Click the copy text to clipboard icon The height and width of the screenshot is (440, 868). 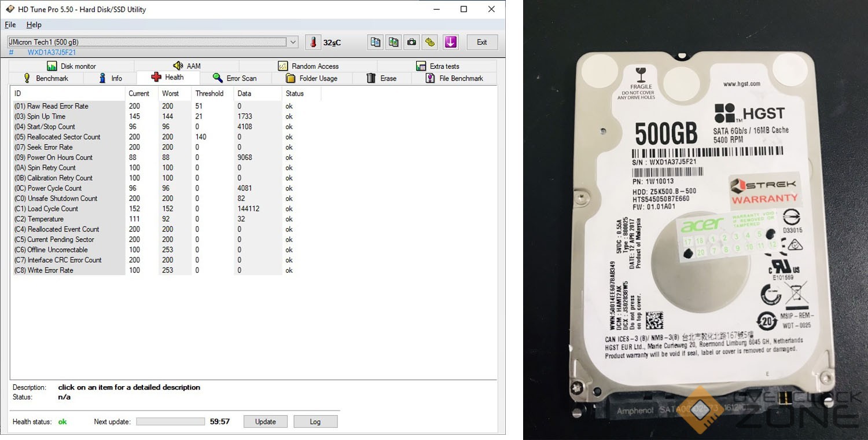pyautogui.click(x=376, y=42)
